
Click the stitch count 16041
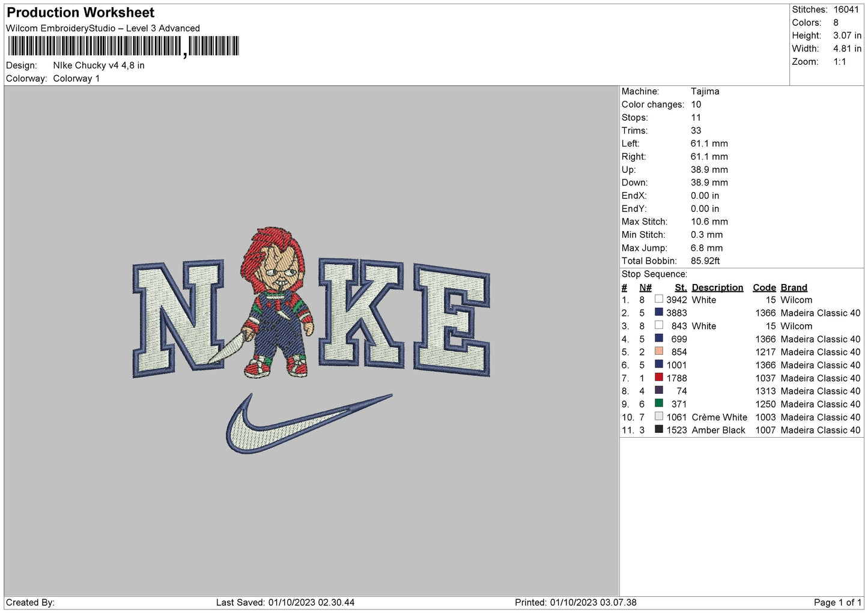(846, 10)
